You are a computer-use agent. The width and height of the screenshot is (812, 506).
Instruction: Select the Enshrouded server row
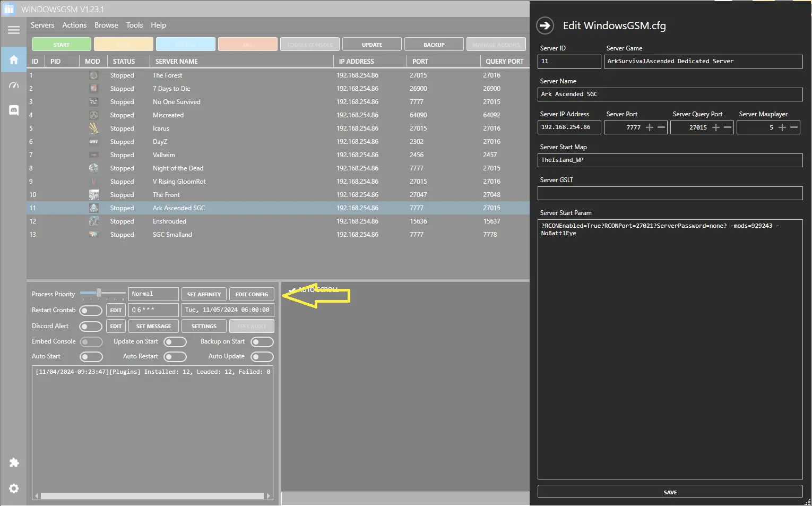tap(278, 221)
